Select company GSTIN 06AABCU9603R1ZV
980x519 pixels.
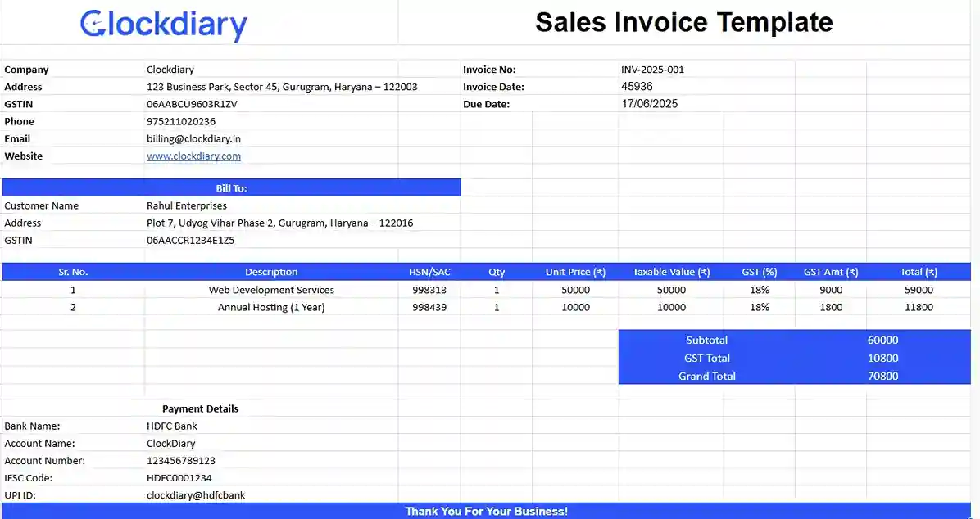(x=192, y=104)
